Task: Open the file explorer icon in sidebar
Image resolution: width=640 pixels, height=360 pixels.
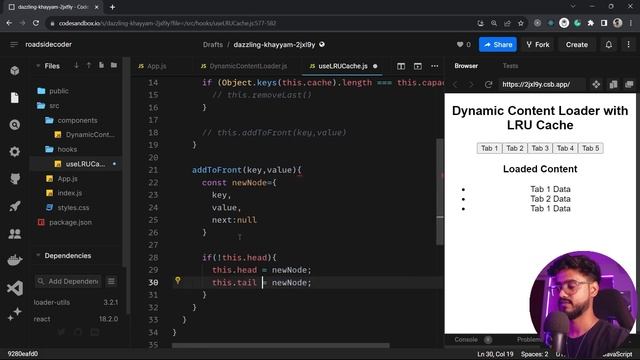Action: point(15,97)
